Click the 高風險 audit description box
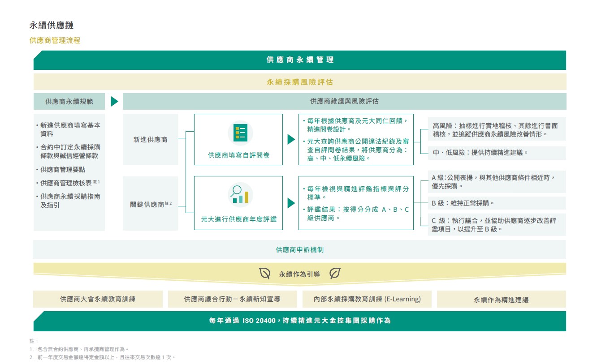The width and height of the screenshot is (597, 364). pos(496,130)
